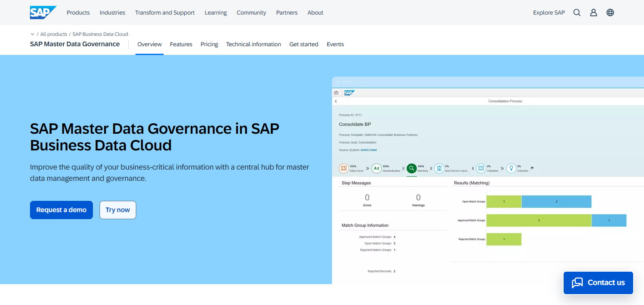Click the Rejected Match Groups bar

point(504,239)
